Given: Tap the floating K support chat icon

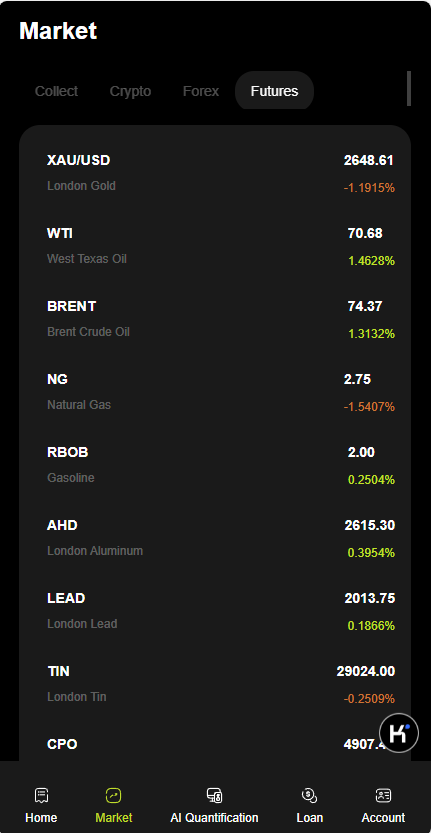Looking at the screenshot, I should [399, 733].
